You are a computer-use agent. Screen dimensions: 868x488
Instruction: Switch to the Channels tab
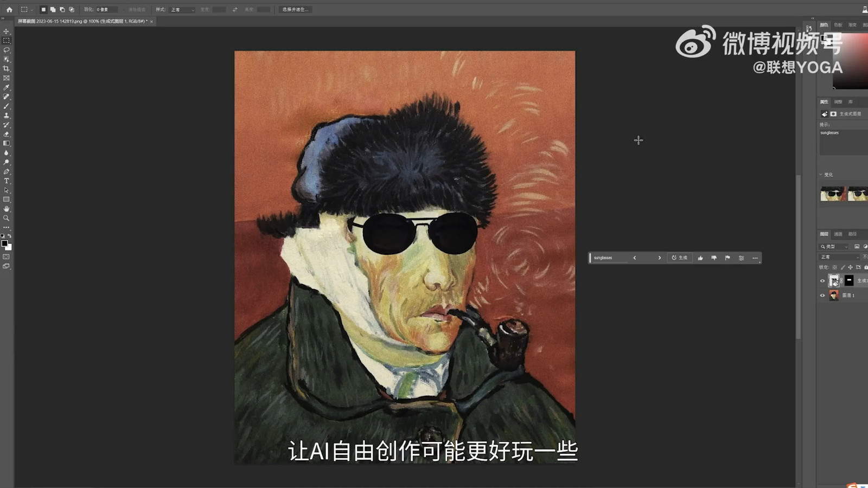838,234
